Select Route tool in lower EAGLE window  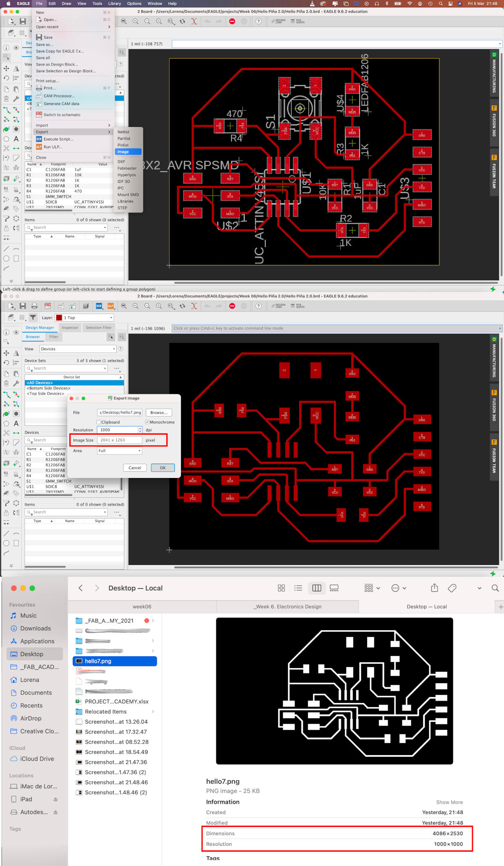pyautogui.click(x=6, y=395)
